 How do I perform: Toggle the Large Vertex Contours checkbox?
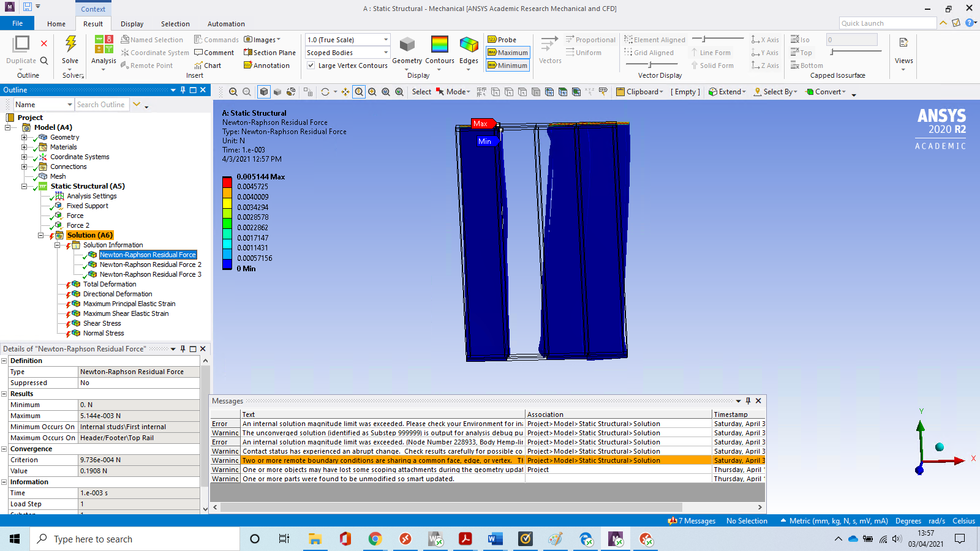pos(311,66)
